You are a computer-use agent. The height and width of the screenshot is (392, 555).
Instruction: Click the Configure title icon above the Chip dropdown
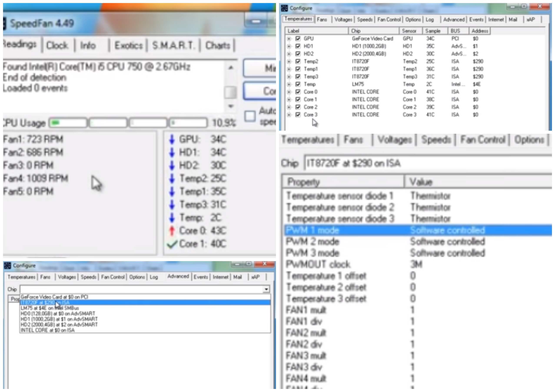click(x=7, y=265)
